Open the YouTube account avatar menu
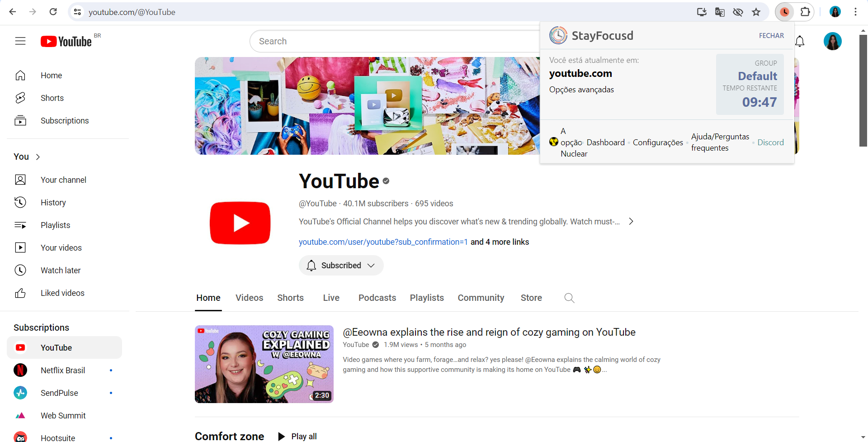The image size is (868, 442). 832,41
